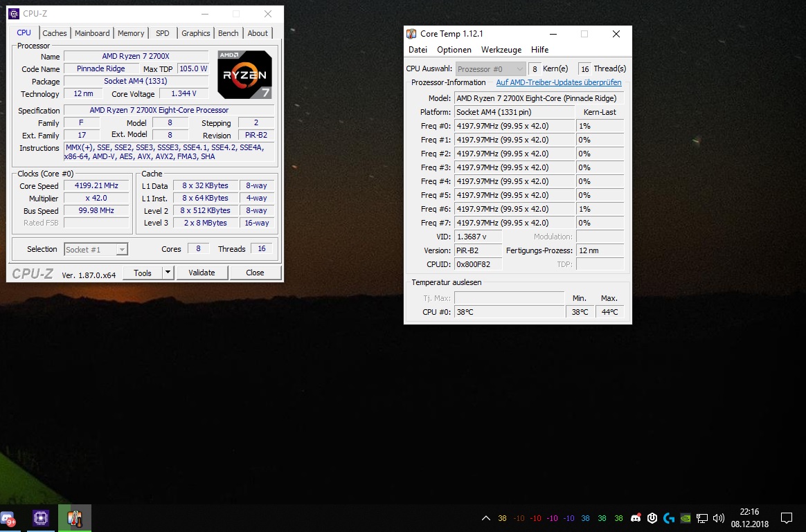Viewport: 806px width, 532px height.
Task: Click the yellow 38 temperature tray icon
Action: point(502,518)
